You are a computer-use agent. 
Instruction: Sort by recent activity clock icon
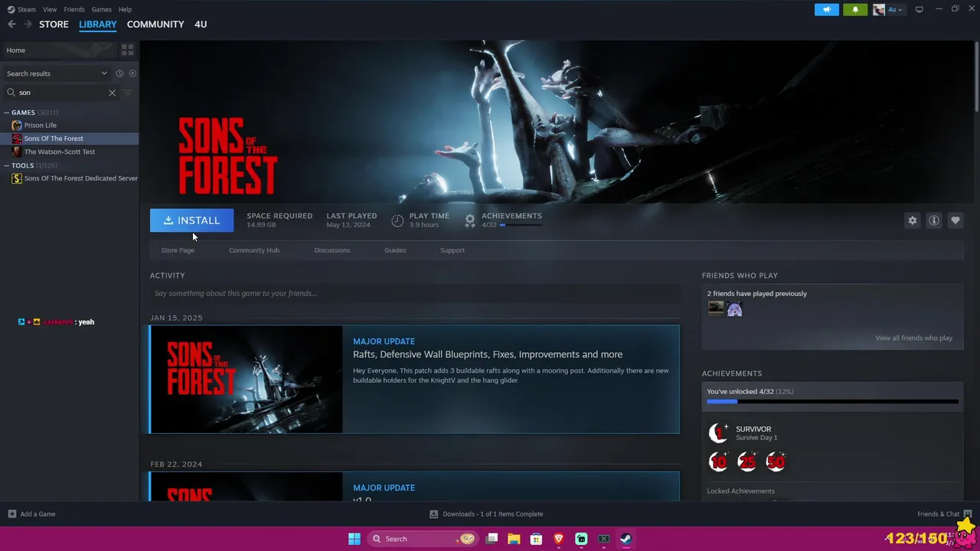(119, 73)
